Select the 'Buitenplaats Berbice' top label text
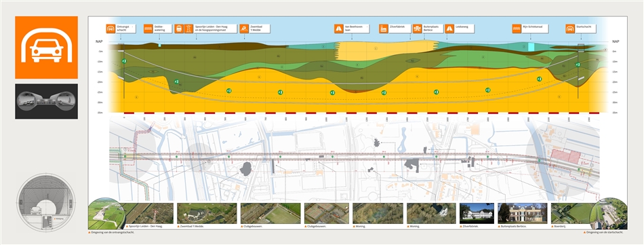This screenshot has height=245, width=644. (431, 29)
